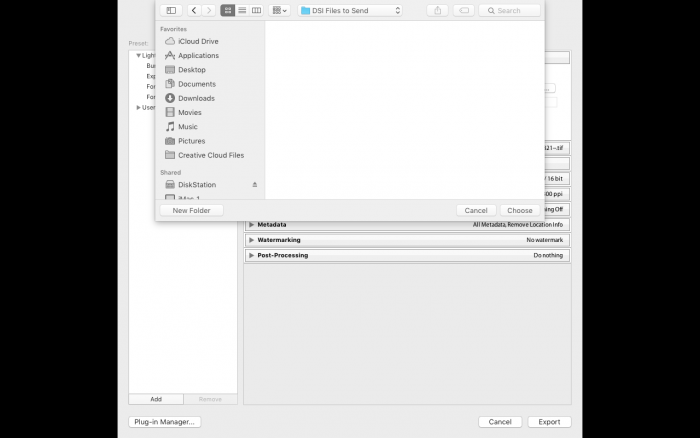This screenshot has width=700, height=438.
Task: Eject the DiskStation shared volume
Action: click(255, 184)
